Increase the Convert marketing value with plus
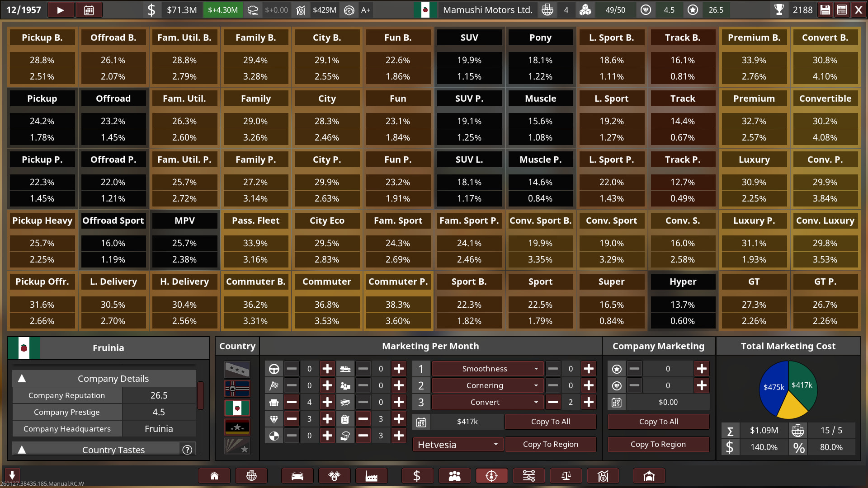Screen dimensions: 868x488 pyautogui.click(x=588, y=402)
